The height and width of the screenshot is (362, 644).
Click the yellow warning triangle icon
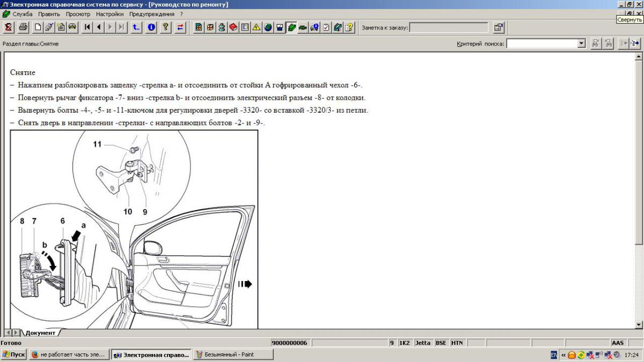tap(257, 27)
